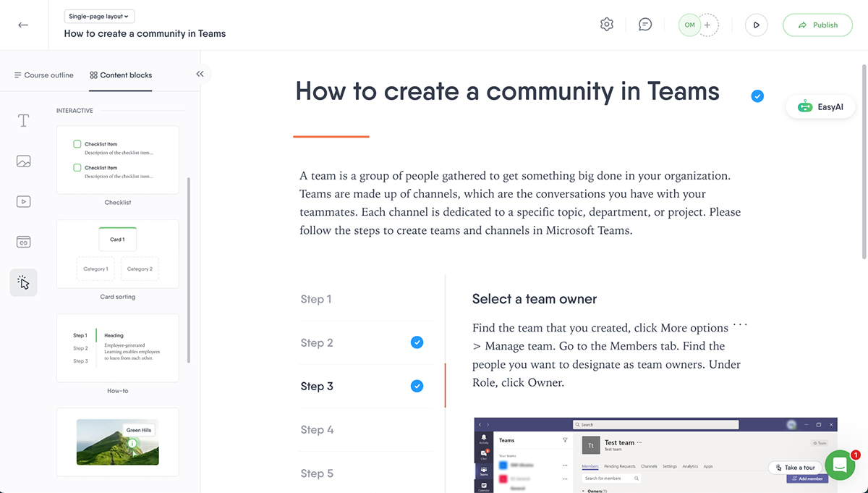This screenshot has width=868, height=493.
Task: Click the preview play button
Action: [x=756, y=25]
